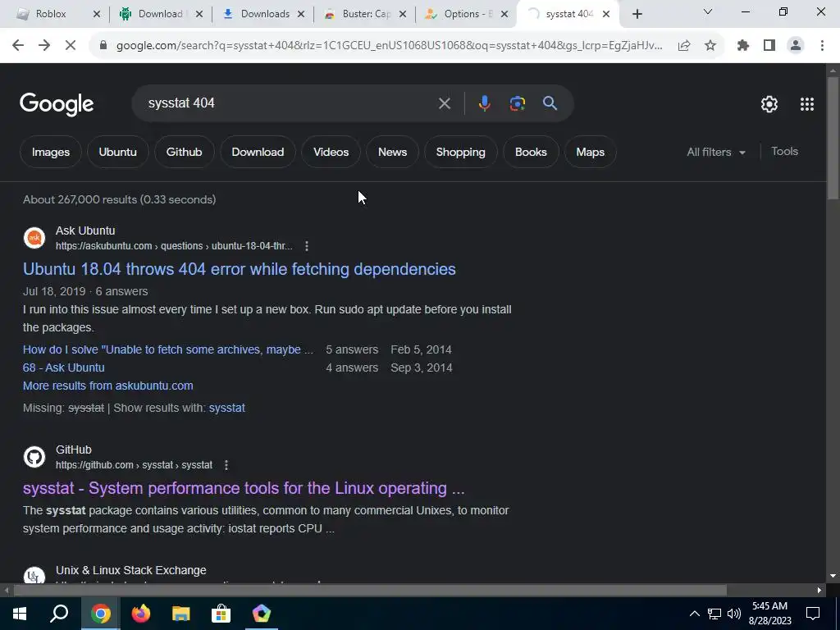Open the Google apps grid
The width and height of the screenshot is (840, 630).
pos(807,104)
